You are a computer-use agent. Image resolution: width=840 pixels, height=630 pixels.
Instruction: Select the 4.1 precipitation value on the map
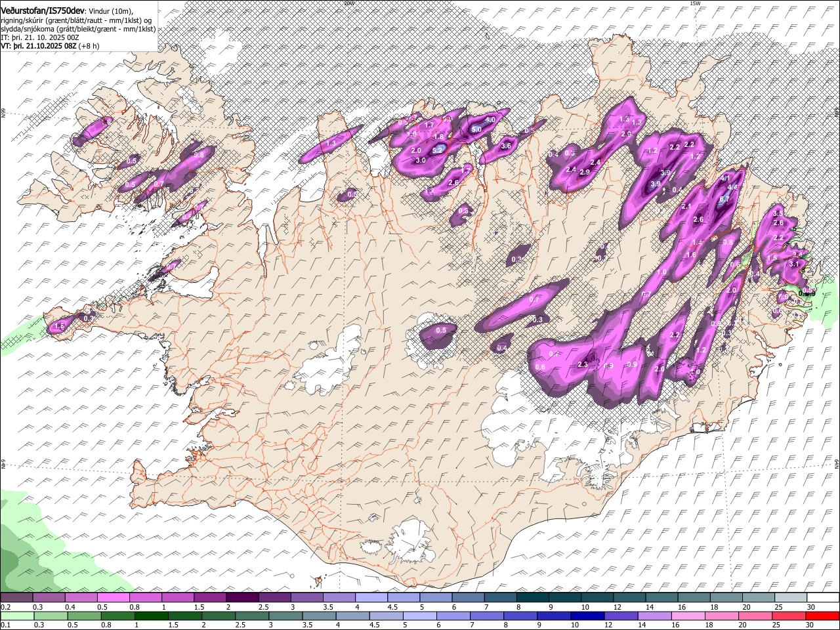725,178
